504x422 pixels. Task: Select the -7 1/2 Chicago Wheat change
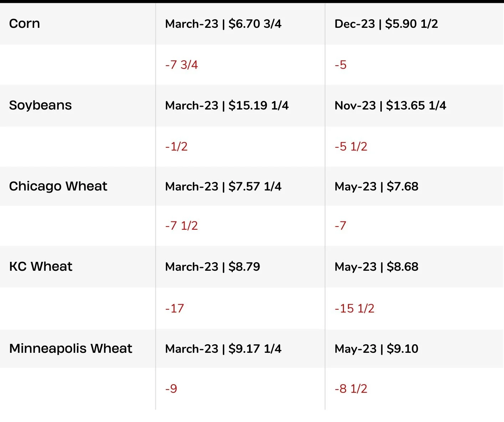tap(181, 226)
